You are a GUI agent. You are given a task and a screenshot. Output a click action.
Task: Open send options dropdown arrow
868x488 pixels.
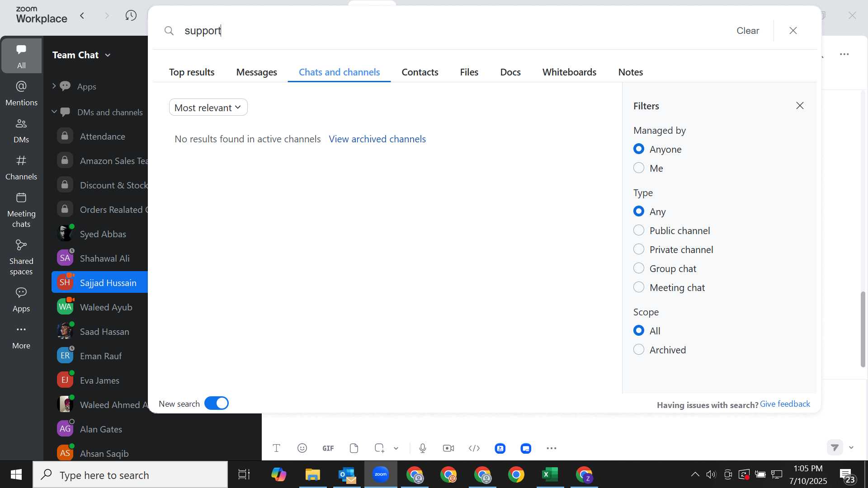click(851, 447)
